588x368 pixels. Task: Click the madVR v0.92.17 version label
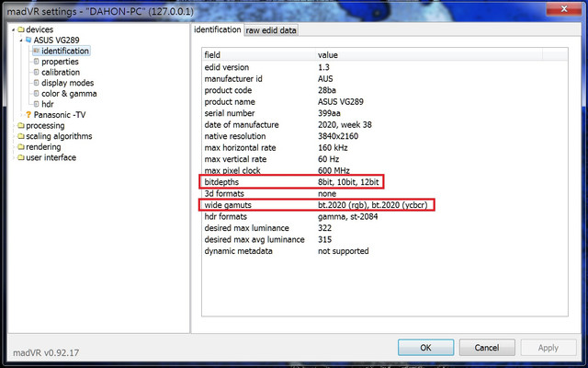click(46, 352)
